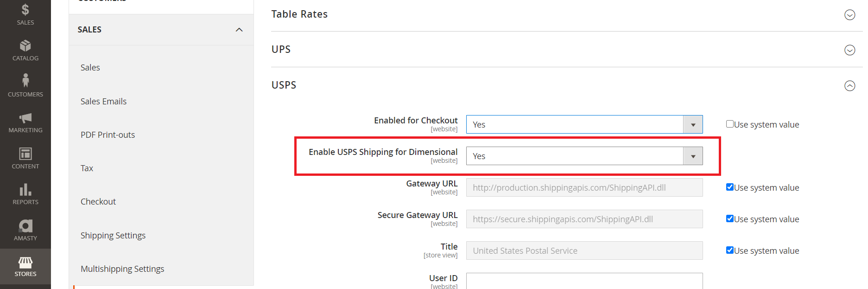Image resolution: width=868 pixels, height=289 pixels.
Task: Check Use system value for Enabled for Checkout
Action: click(730, 124)
